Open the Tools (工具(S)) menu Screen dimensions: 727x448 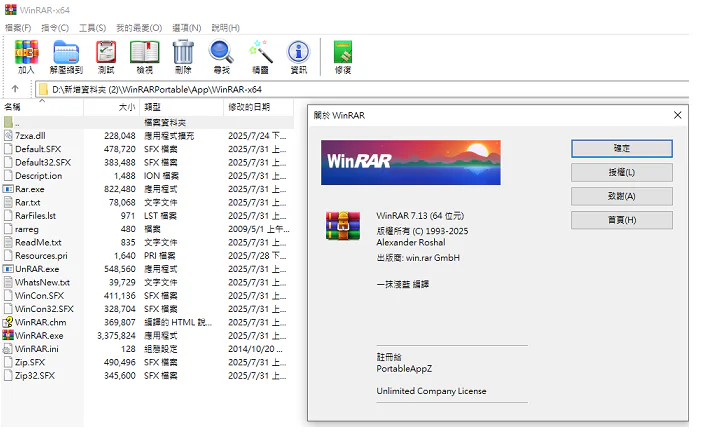click(92, 28)
